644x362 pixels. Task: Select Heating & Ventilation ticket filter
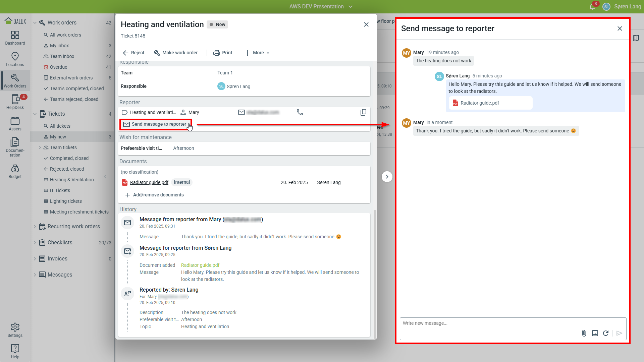(x=72, y=180)
